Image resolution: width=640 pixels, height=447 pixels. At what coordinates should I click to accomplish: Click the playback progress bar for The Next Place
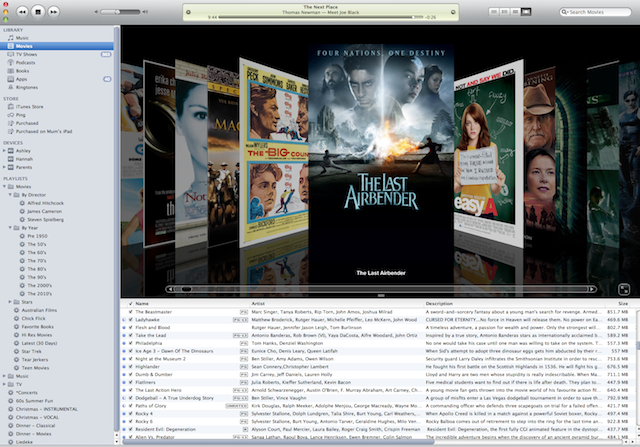(321, 17)
